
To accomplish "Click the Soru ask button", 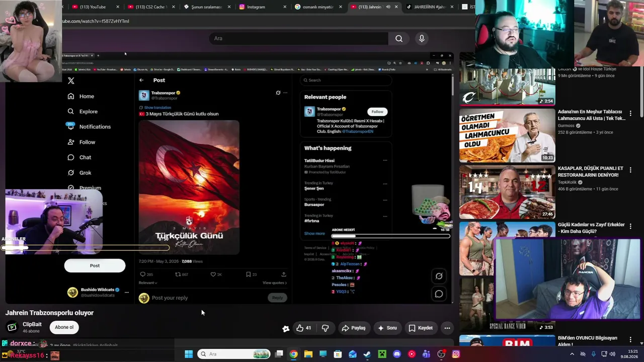I will click(x=387, y=328).
